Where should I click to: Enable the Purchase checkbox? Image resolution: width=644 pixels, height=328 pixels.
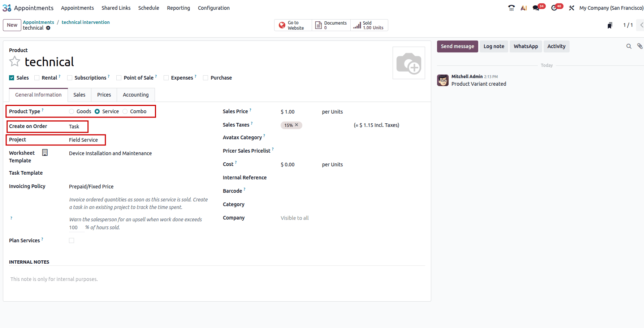point(206,78)
